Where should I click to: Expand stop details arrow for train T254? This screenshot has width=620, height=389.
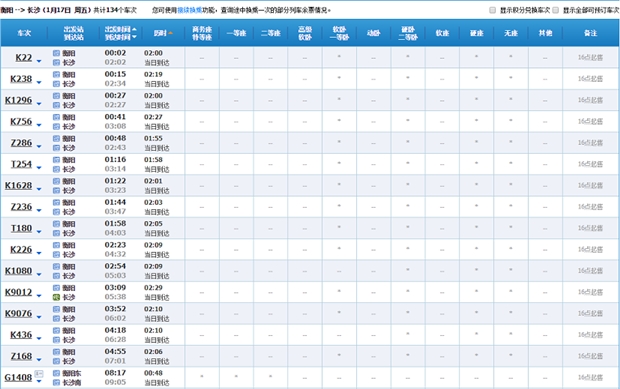pyautogui.click(x=39, y=168)
